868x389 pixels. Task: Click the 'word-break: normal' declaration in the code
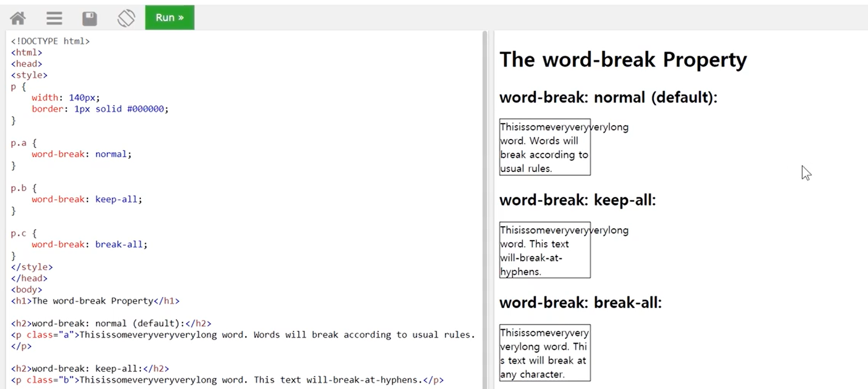(81, 154)
